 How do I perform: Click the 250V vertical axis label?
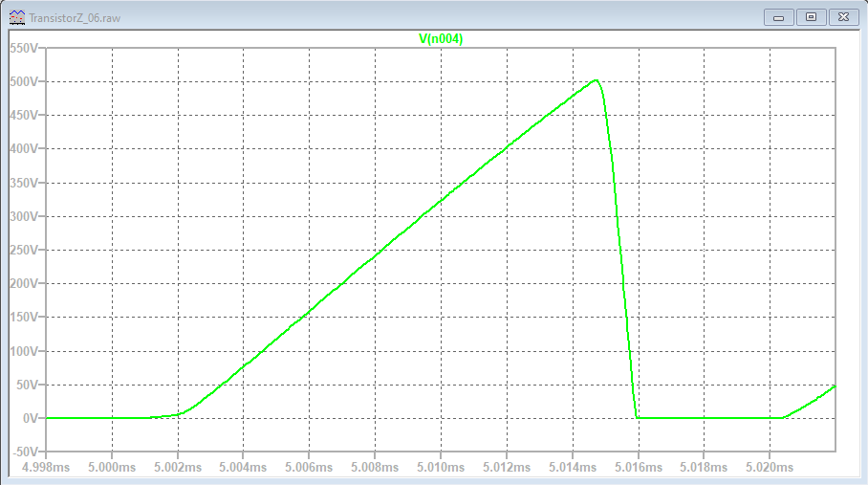25,251
